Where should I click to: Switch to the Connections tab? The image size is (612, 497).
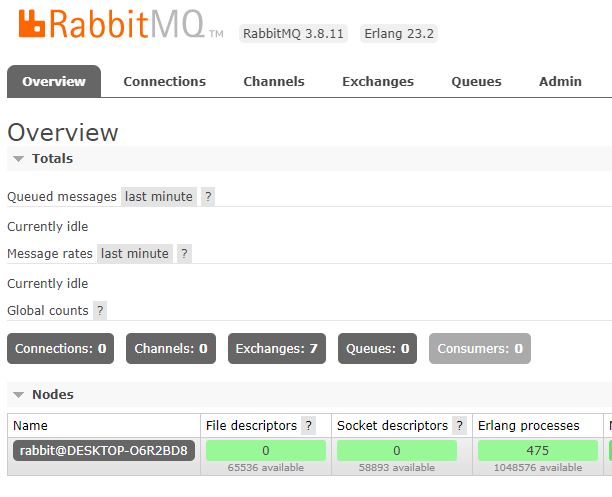164,81
